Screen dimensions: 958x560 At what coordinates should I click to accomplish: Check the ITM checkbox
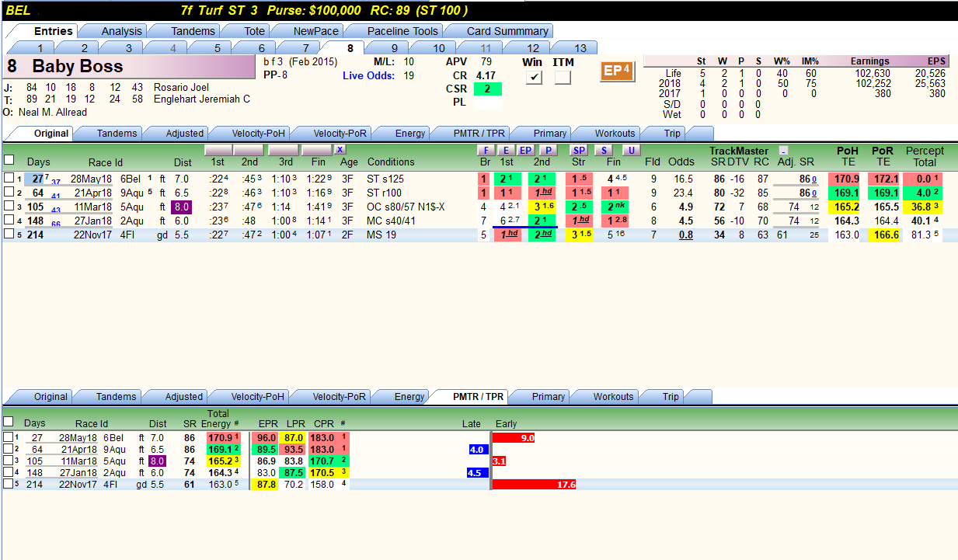pyautogui.click(x=563, y=77)
